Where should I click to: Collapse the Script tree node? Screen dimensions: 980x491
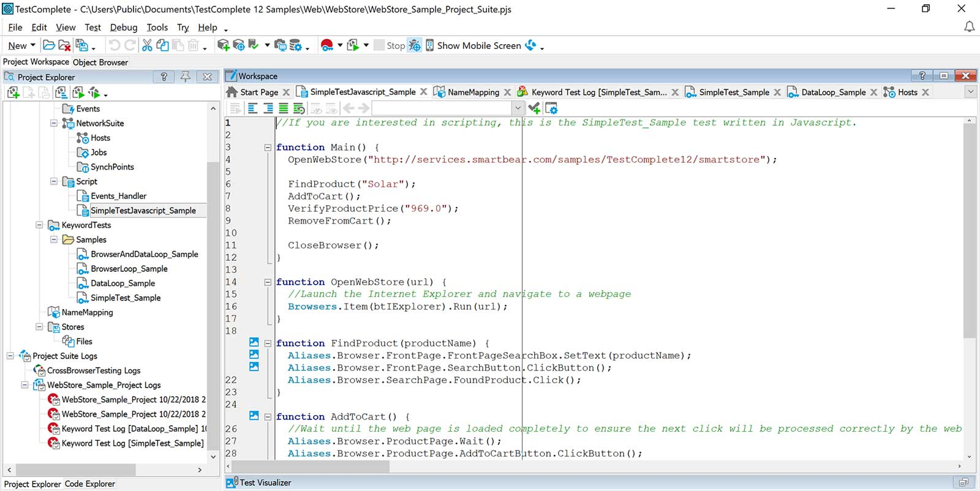[x=54, y=181]
